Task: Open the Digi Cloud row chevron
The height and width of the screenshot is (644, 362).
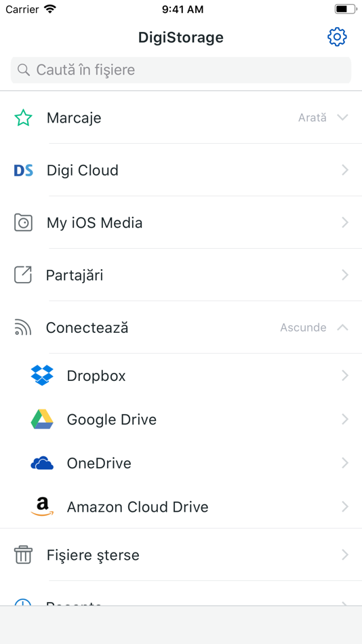Action: coord(345,170)
